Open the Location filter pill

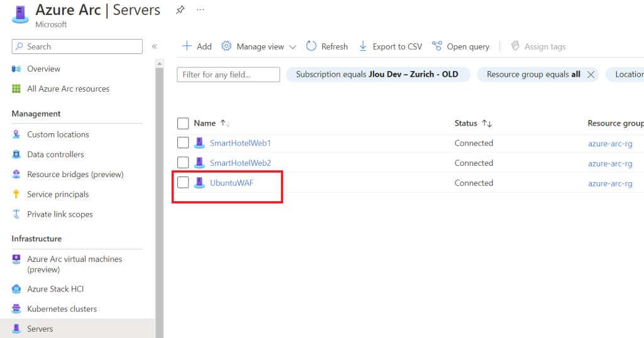tap(625, 74)
